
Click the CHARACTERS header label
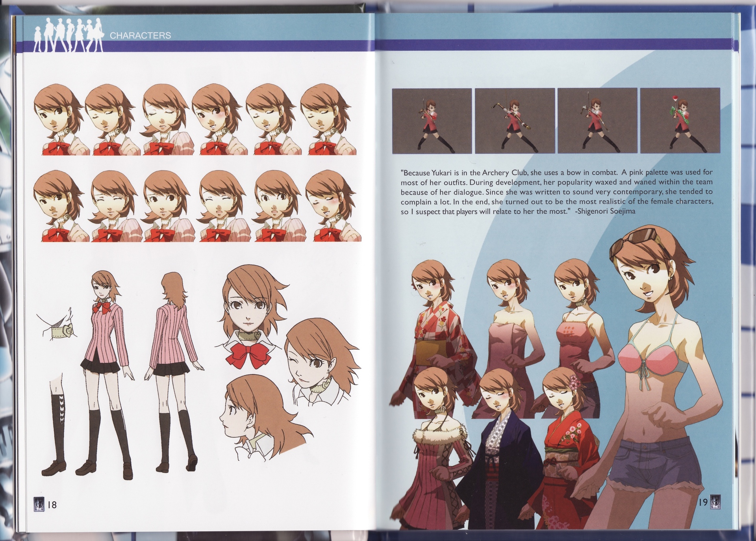pyautogui.click(x=140, y=35)
